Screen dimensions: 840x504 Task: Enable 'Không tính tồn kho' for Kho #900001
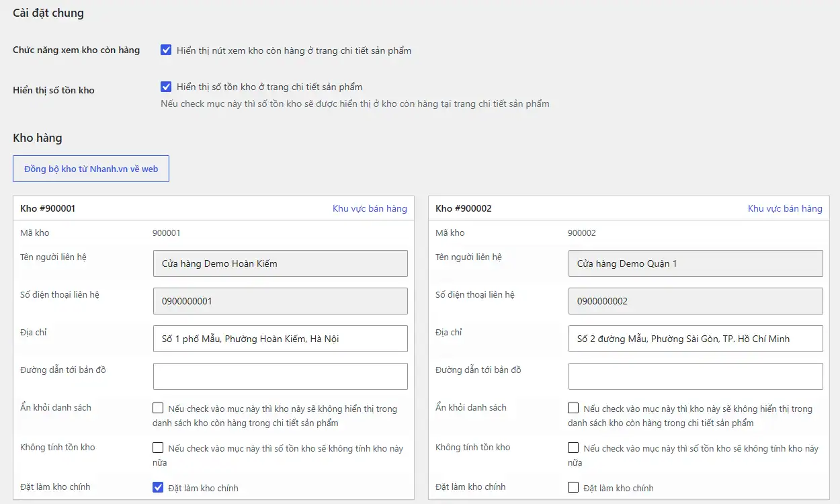click(x=158, y=448)
